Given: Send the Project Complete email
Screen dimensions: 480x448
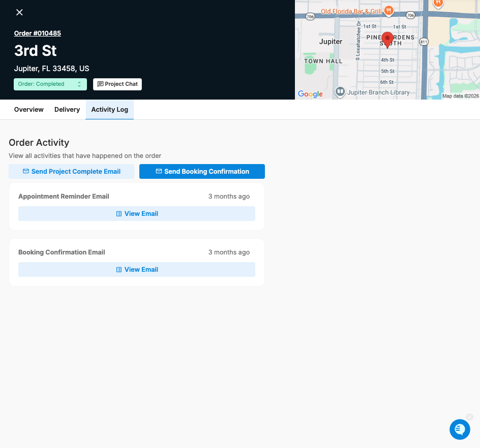Looking at the screenshot, I should click(71, 172).
